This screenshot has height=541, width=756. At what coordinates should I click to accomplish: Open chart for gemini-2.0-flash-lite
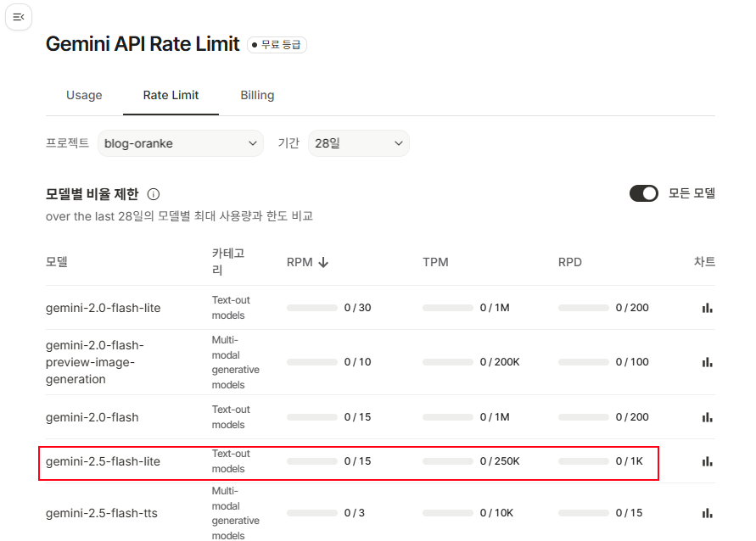[x=708, y=308]
